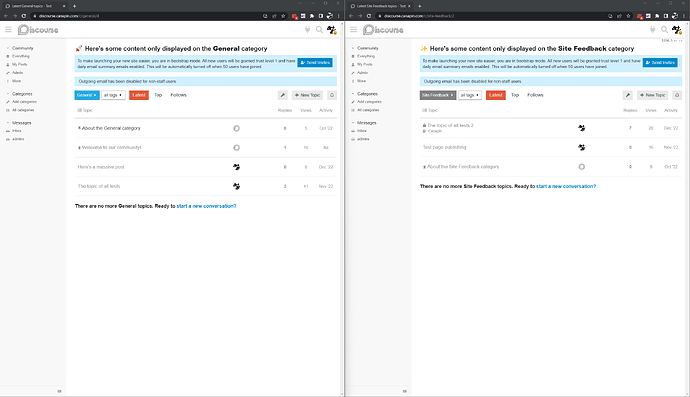Click Discourse logo in General window
The height and width of the screenshot is (397, 690).
38,29
